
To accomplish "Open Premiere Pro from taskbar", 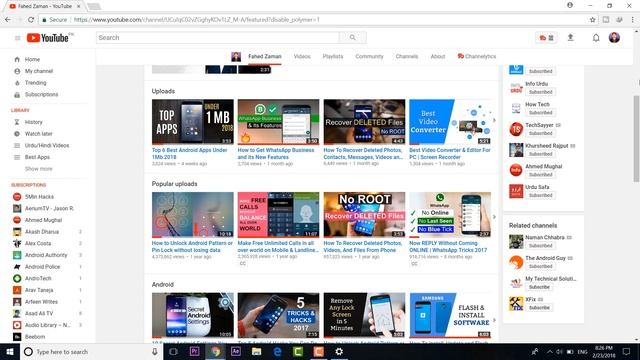I will (194, 351).
